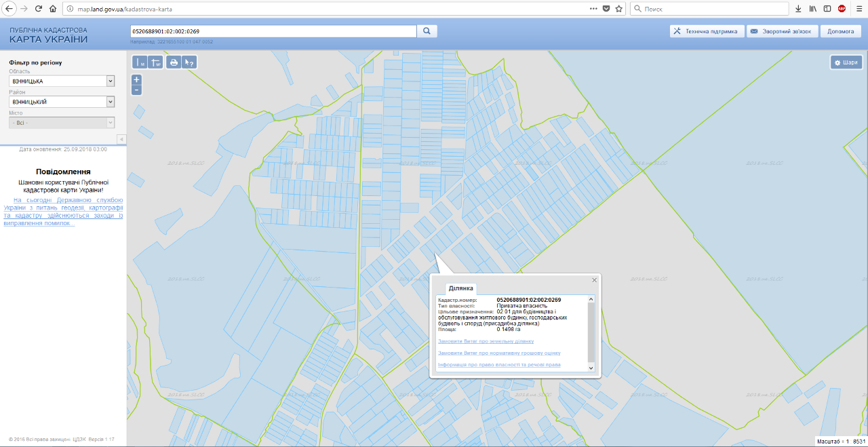Activate the identify-object pointer tool
This screenshot has height=447, width=868.
tap(189, 62)
